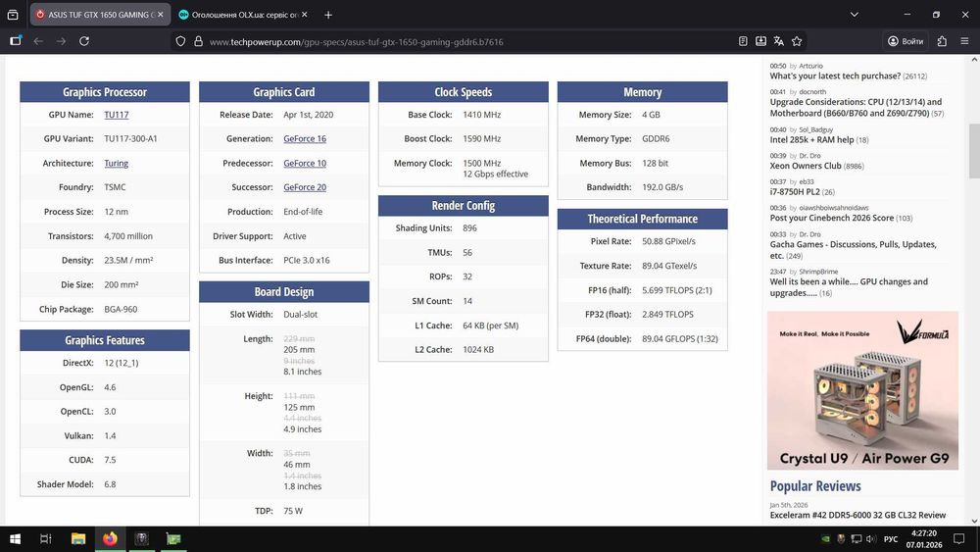Toggle the browser sidebar icon

pos(16,41)
